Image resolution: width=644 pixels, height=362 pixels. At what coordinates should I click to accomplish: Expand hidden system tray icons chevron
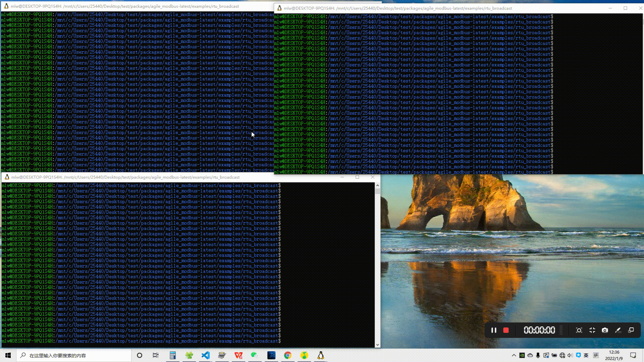point(514,355)
